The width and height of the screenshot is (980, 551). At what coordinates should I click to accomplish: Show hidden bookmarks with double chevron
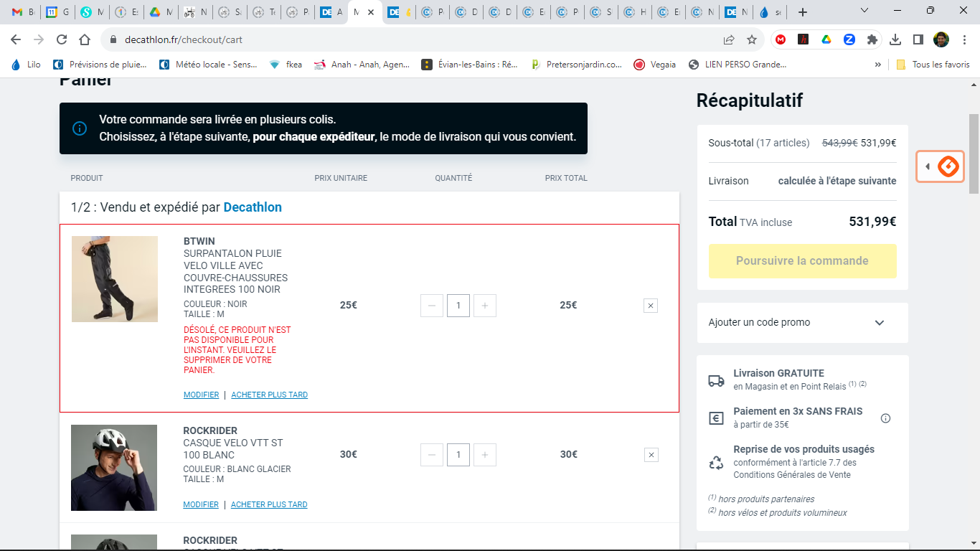click(x=877, y=65)
